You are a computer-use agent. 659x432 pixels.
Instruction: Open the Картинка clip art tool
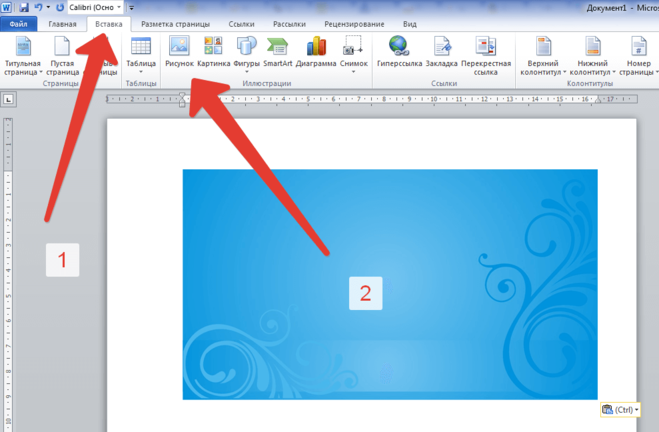click(x=213, y=52)
